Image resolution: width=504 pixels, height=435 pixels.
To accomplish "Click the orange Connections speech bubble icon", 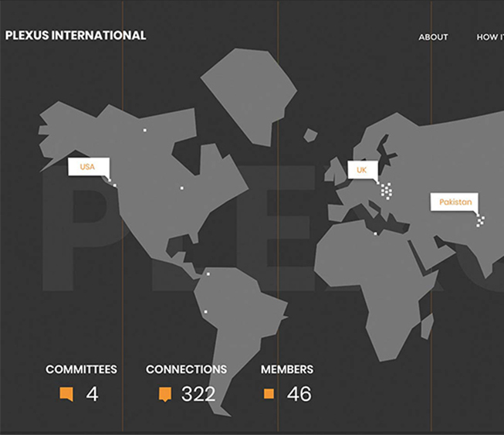I will [x=164, y=394].
